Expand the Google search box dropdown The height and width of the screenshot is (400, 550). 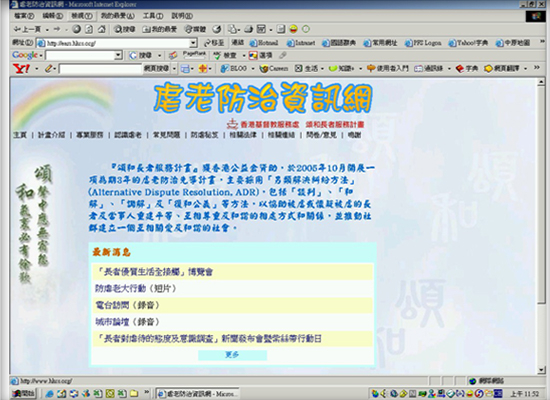(x=118, y=55)
